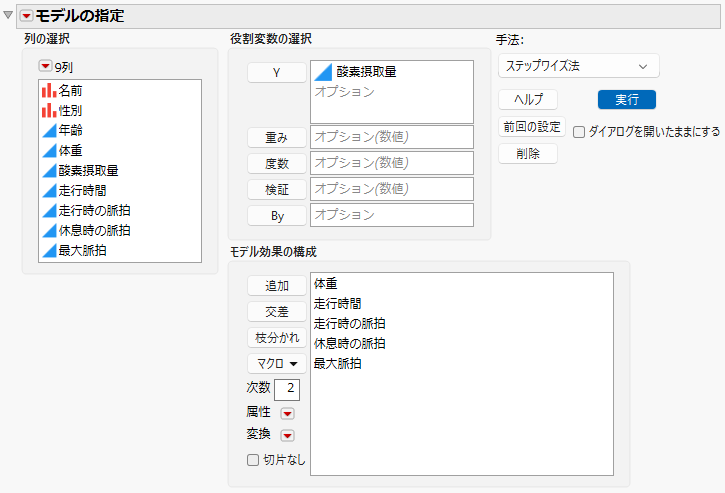Click the Y role button
The image size is (725, 493).
coord(276,73)
